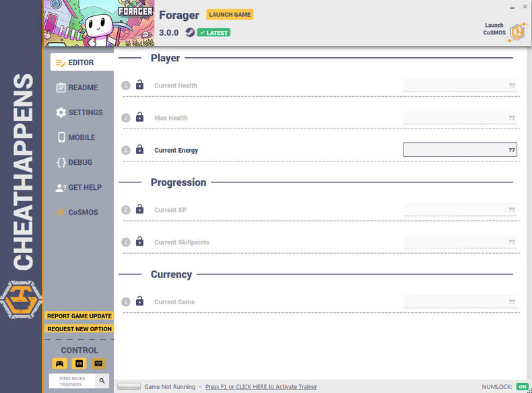
Task: Switch to the EDITOR tab
Action: coord(81,63)
